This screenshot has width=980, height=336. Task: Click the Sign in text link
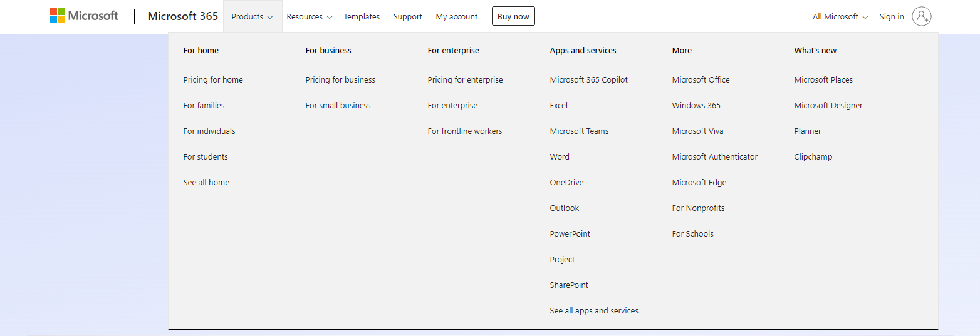point(892,17)
